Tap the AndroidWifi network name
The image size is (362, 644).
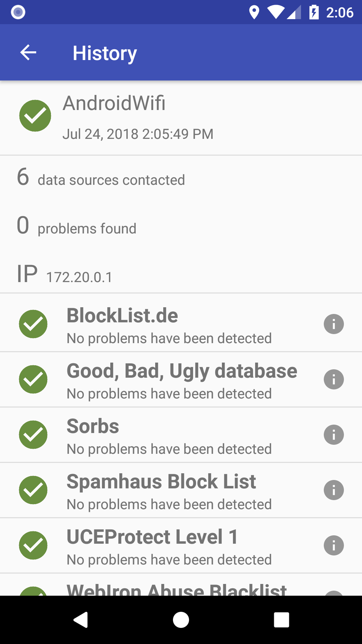coord(114,103)
